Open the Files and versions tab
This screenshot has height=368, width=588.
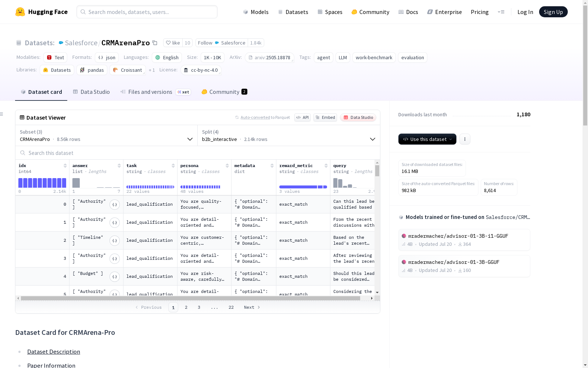click(x=155, y=92)
